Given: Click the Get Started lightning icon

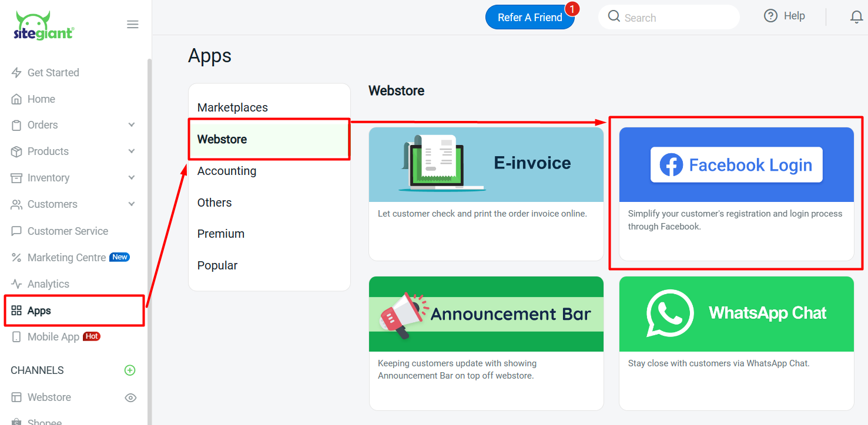Looking at the screenshot, I should tap(16, 73).
